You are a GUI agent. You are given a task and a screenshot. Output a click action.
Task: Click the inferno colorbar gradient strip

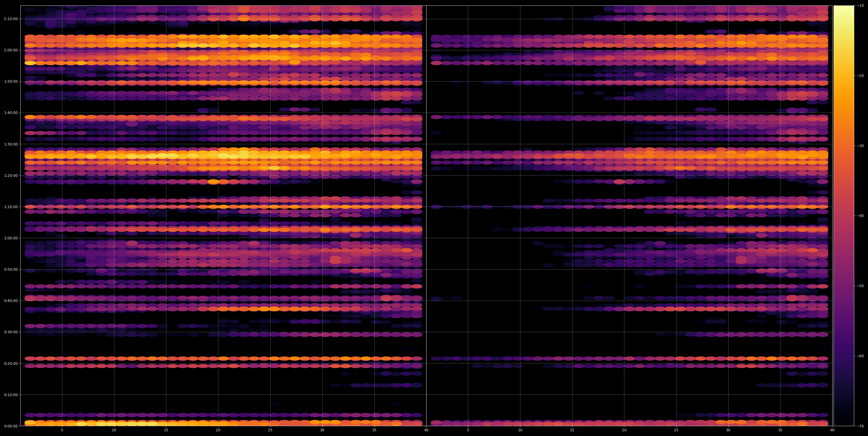tap(844, 216)
